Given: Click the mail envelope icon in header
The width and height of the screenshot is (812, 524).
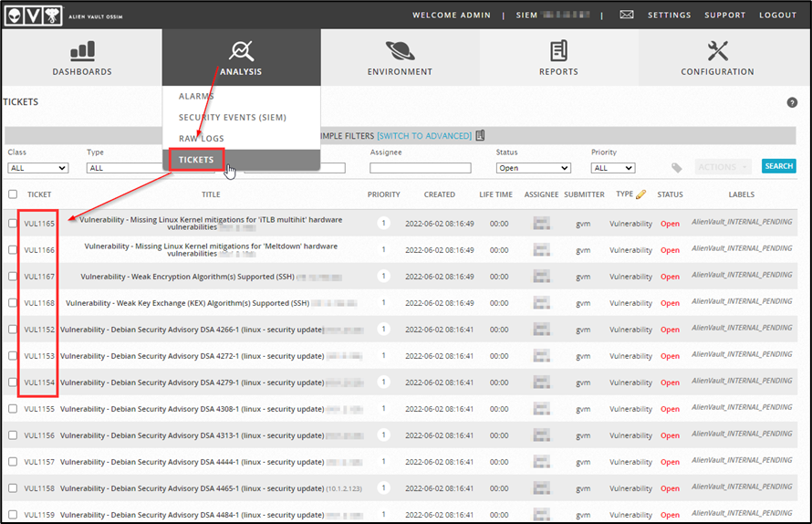Looking at the screenshot, I should click(627, 16).
